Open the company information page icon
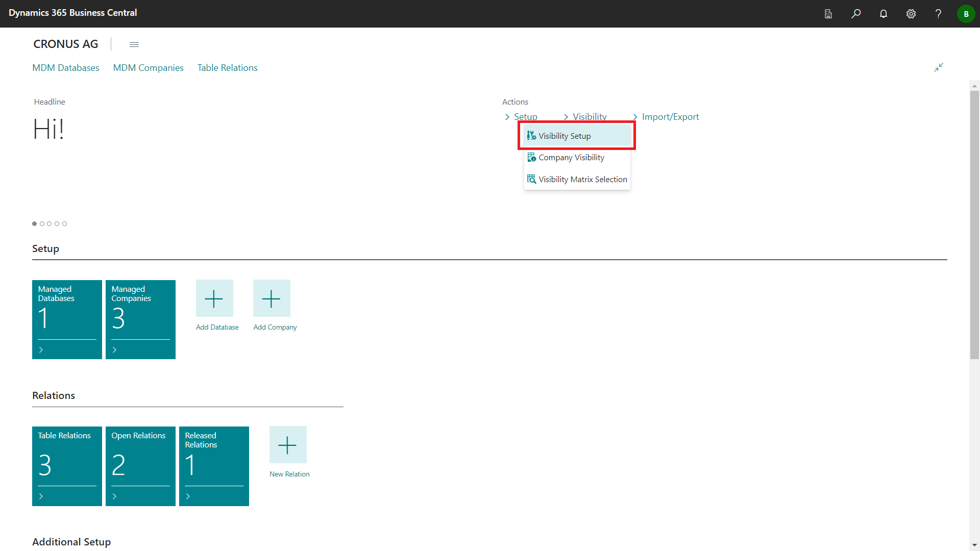 [828, 14]
